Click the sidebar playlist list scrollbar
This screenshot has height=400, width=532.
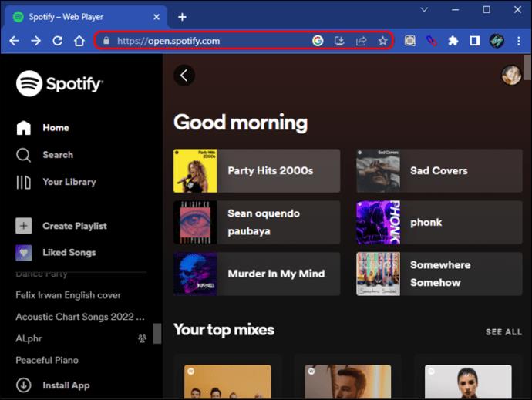pyautogui.click(x=157, y=334)
